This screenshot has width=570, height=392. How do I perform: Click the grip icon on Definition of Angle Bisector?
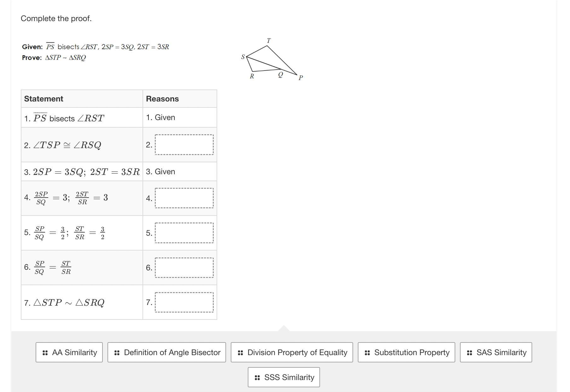(117, 353)
